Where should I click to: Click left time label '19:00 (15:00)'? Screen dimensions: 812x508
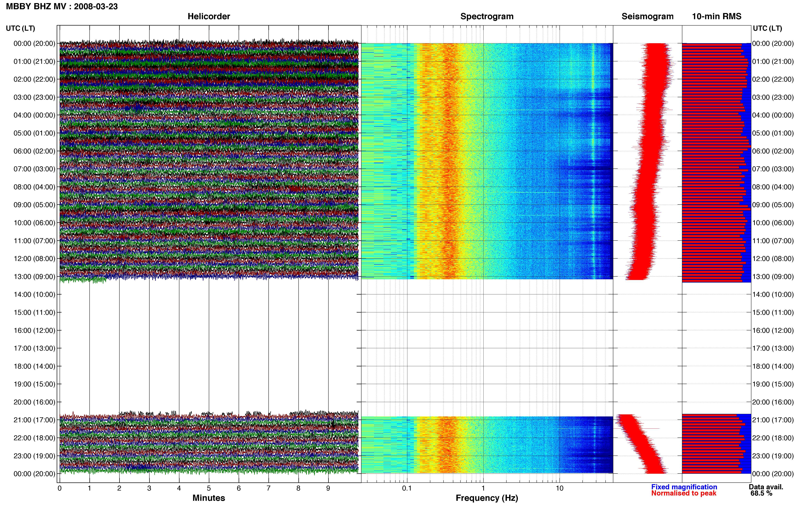tap(35, 384)
